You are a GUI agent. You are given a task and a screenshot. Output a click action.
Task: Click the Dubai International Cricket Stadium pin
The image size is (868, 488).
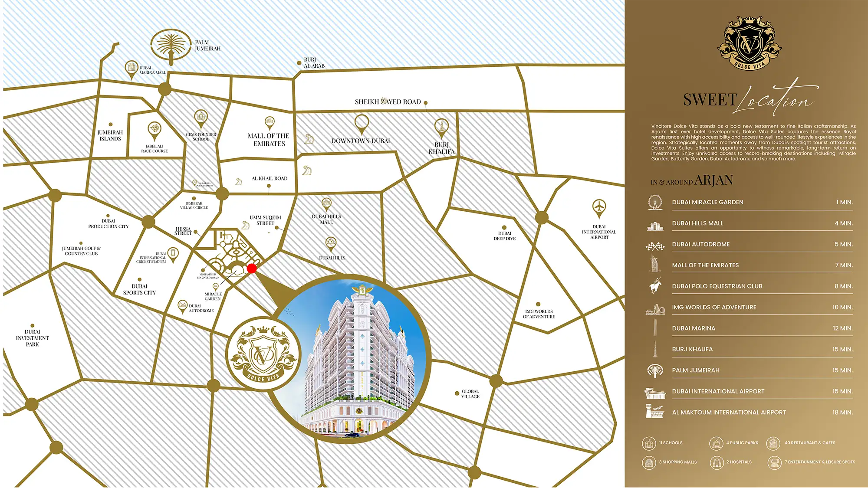[x=173, y=255]
